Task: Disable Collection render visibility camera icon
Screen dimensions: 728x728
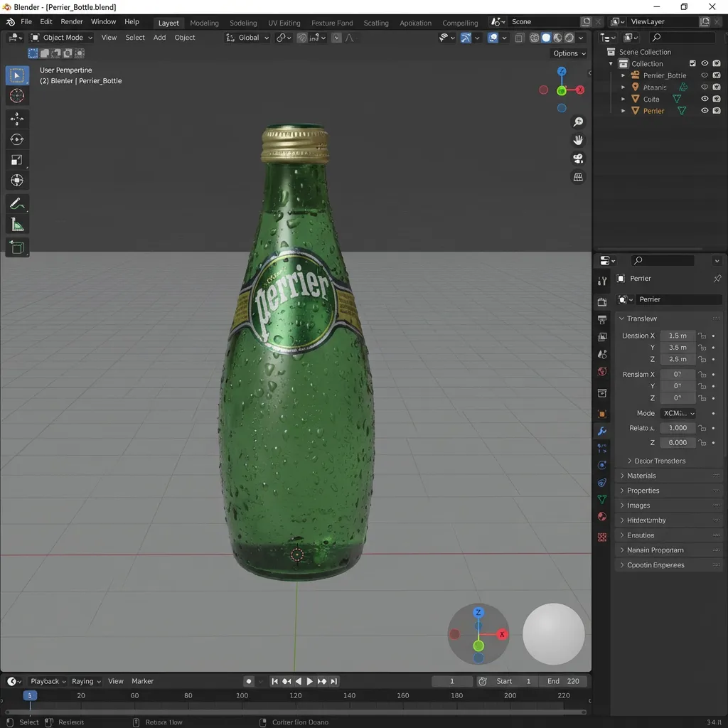Action: point(716,63)
